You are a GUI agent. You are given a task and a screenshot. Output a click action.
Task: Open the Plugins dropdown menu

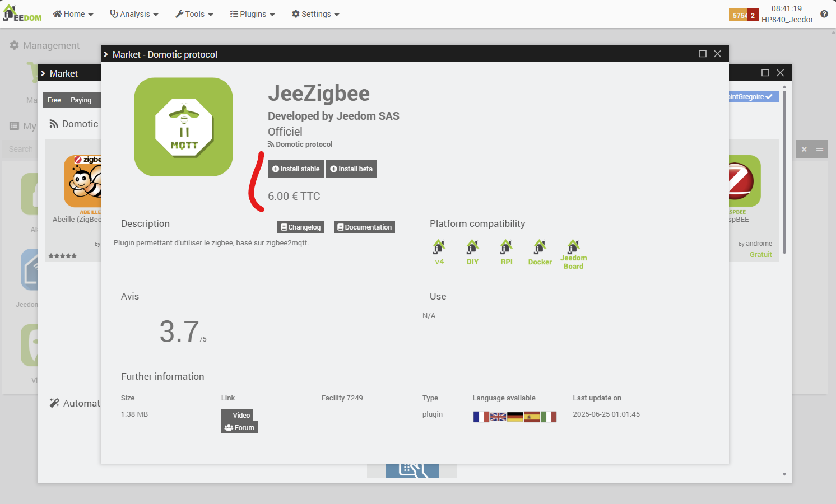coord(253,14)
